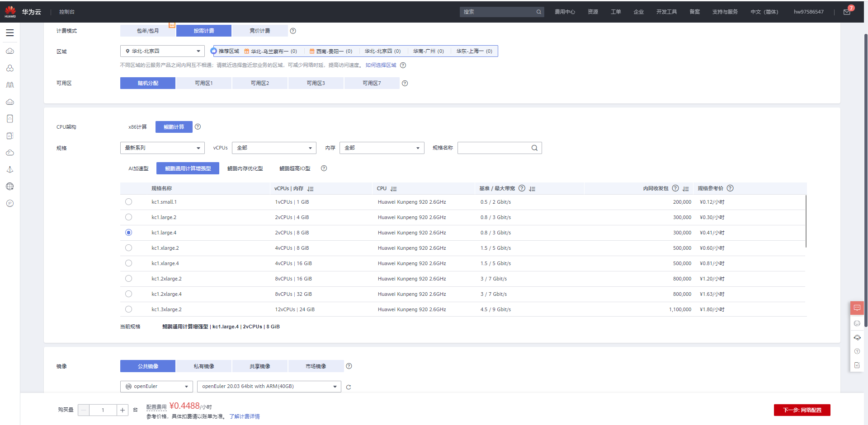Open the hw97586547 account menu
This screenshot has height=425, width=868.
point(809,12)
